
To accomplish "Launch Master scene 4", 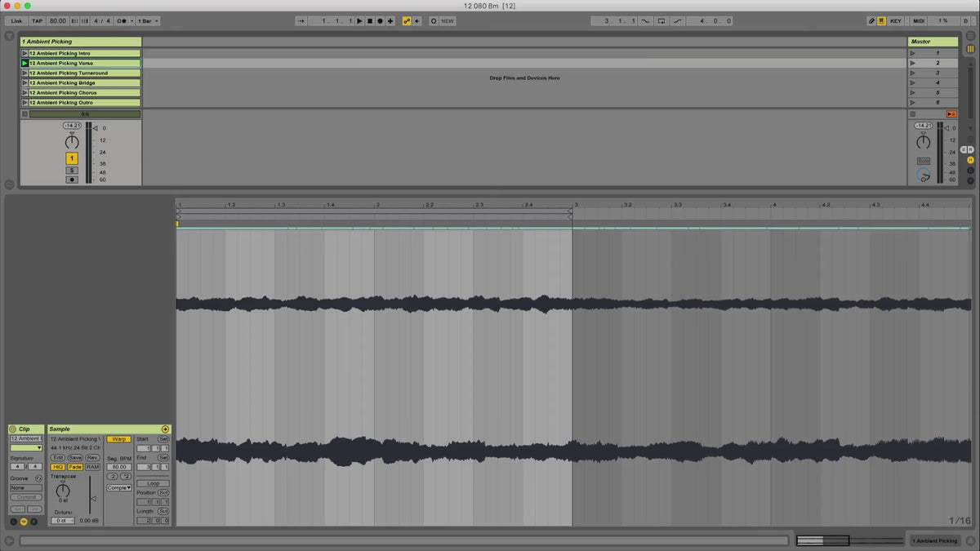I will point(913,83).
